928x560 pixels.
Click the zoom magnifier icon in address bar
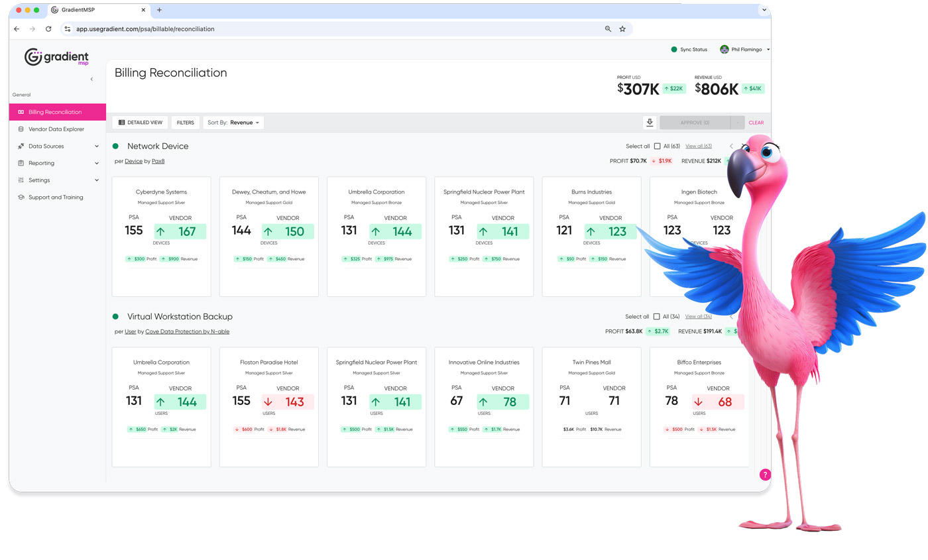point(608,29)
